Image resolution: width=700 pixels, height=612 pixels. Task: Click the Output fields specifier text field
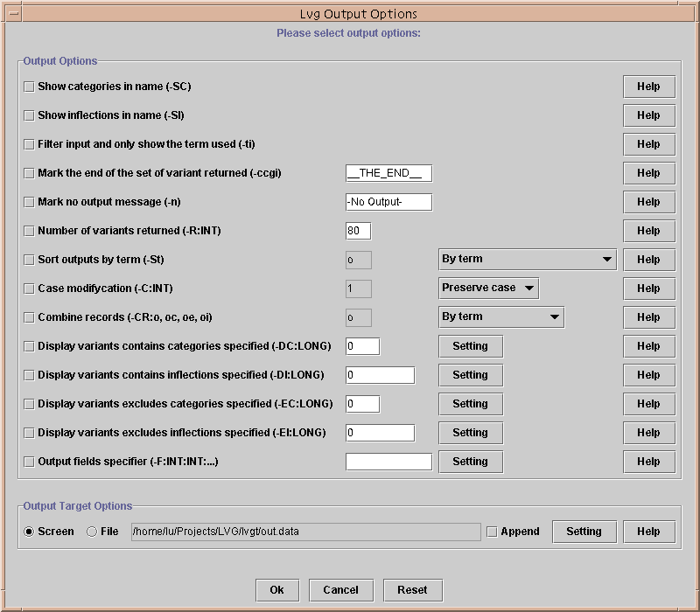pos(388,462)
